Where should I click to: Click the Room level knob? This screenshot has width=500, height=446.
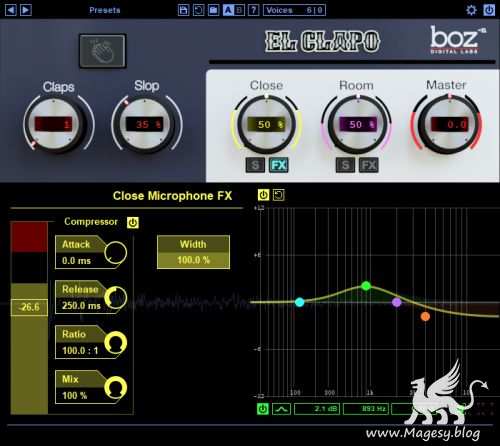coord(357,124)
